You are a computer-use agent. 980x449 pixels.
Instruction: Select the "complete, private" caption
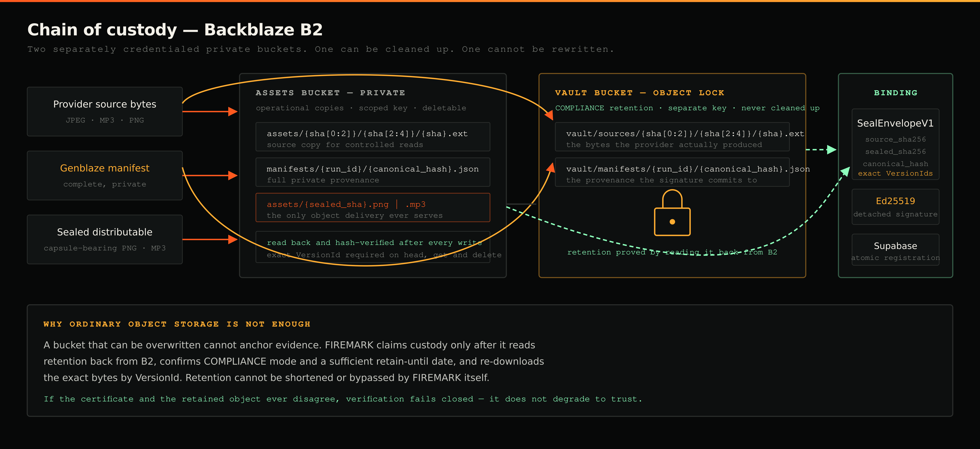105,184
